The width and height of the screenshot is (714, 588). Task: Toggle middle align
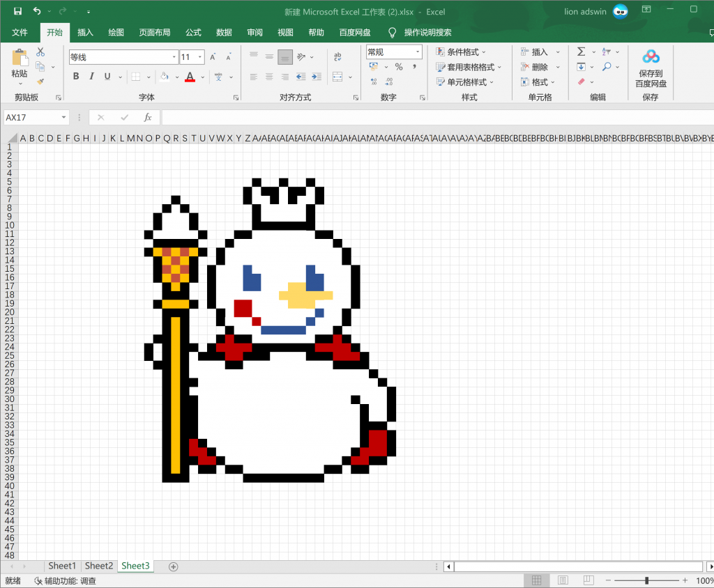(x=270, y=57)
